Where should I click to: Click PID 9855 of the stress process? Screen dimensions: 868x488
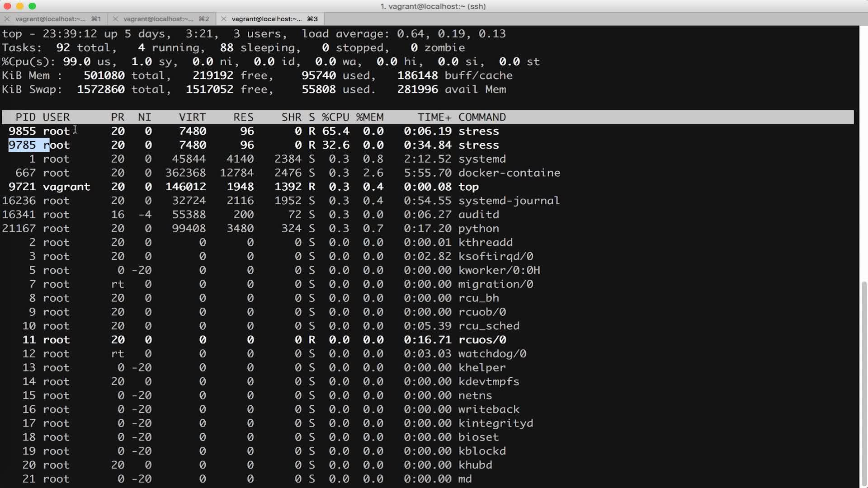click(22, 131)
